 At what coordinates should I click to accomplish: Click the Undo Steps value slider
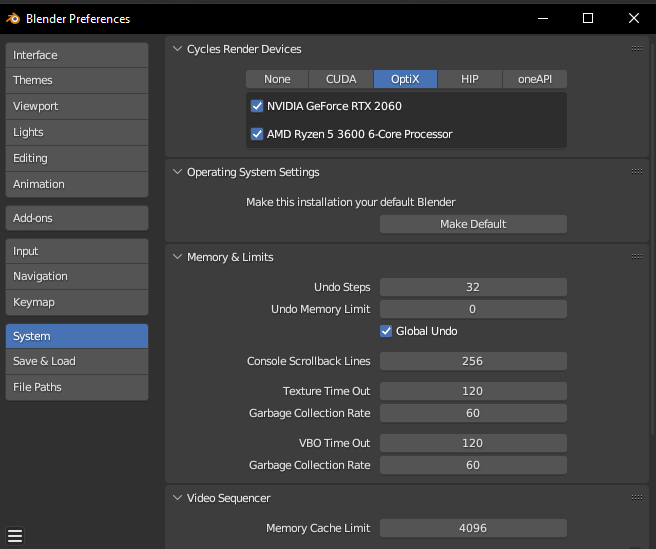(x=473, y=287)
